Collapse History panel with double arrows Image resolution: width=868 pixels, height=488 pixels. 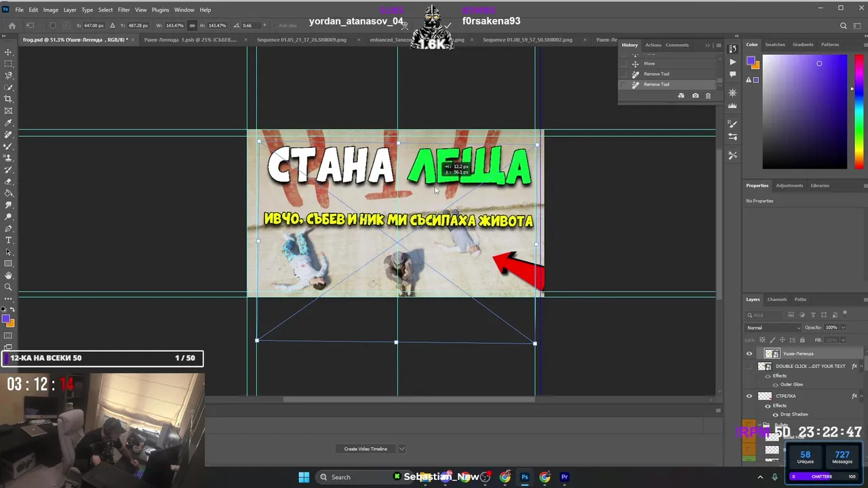point(707,45)
